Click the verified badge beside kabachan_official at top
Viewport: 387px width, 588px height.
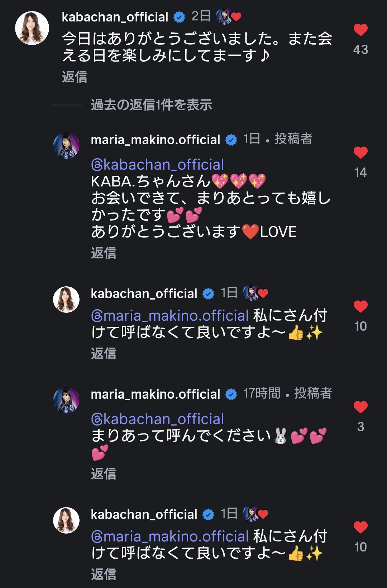coord(179,17)
